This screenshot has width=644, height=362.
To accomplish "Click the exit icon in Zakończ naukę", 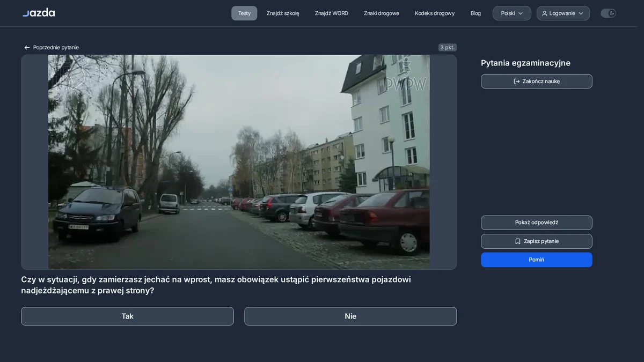I will 517,82.
